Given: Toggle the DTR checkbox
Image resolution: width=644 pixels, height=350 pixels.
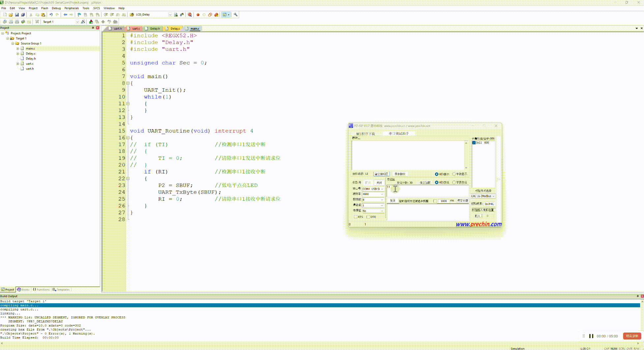Looking at the screenshot, I should coord(368,217).
